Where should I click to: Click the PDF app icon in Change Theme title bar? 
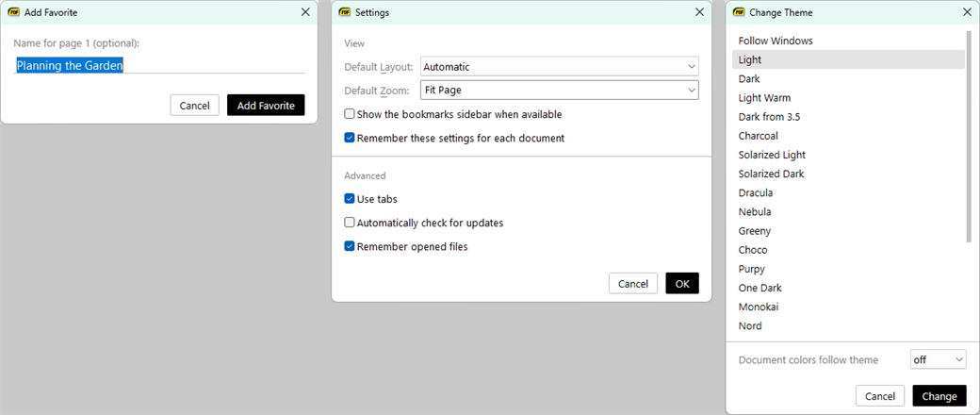pos(739,12)
